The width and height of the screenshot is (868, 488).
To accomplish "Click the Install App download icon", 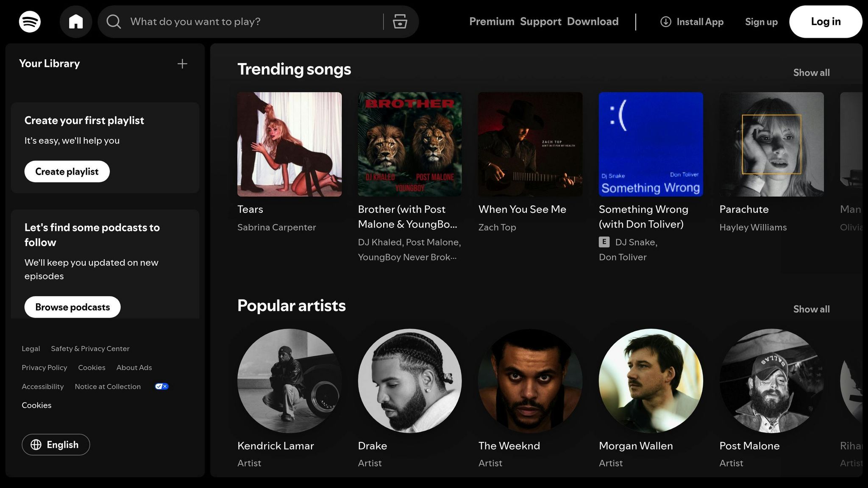I will [x=666, y=22].
